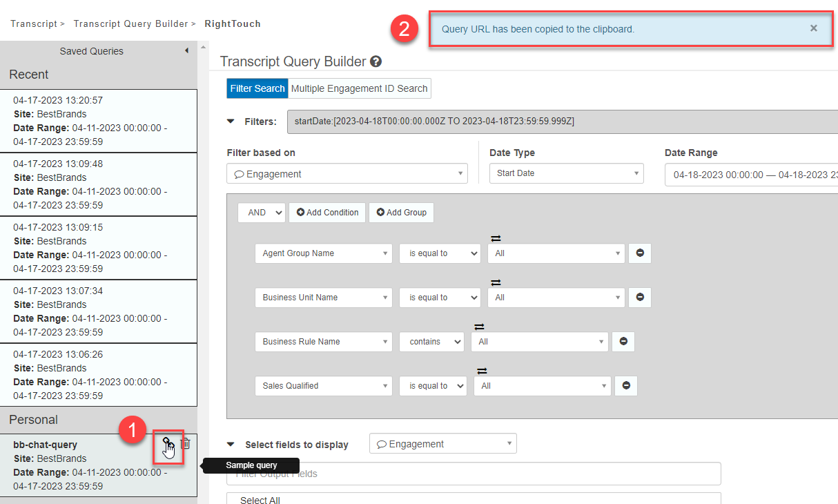The width and height of the screenshot is (838, 504).
Task: Toggle swap arrows above Agent Group value
Action: tap(496, 239)
